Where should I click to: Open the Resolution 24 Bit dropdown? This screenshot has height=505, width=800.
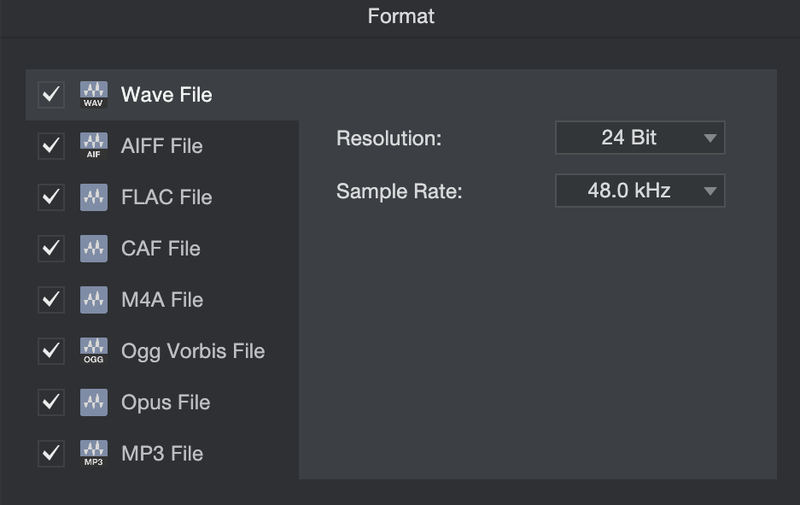point(640,138)
